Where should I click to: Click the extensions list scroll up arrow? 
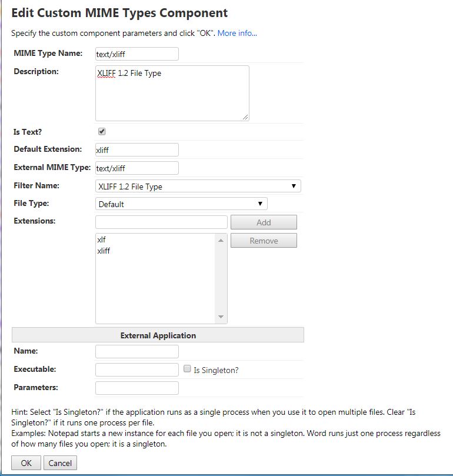pos(221,241)
